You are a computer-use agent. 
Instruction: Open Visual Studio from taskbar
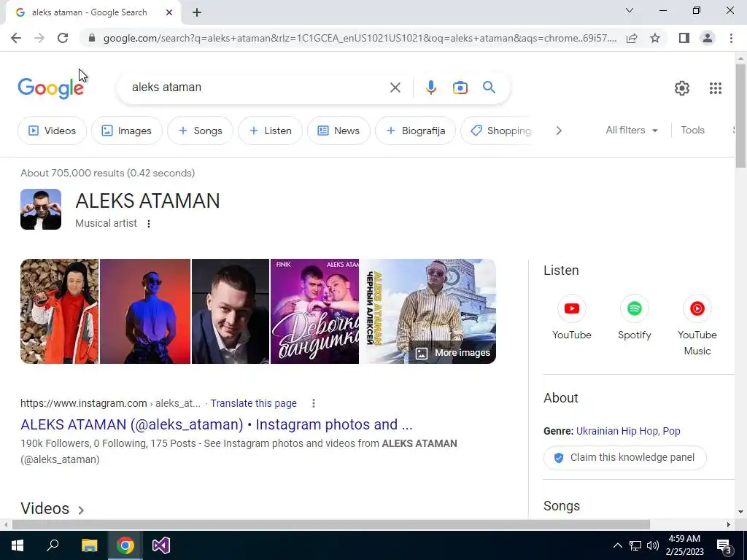tap(161, 545)
